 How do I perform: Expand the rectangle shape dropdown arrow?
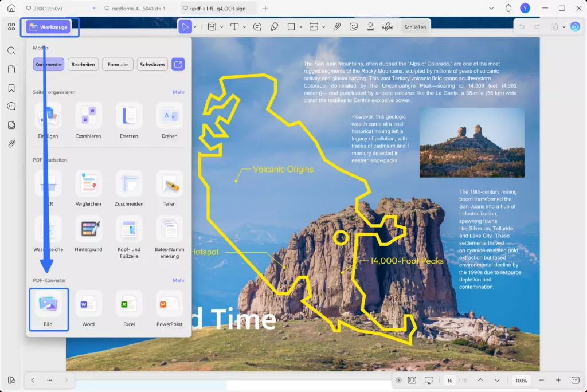pyautogui.click(x=300, y=27)
